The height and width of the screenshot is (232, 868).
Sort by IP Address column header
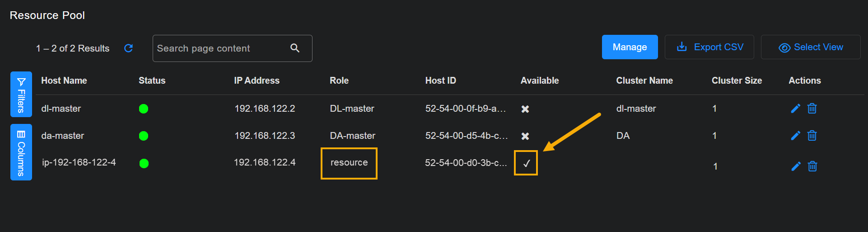pyautogui.click(x=257, y=80)
